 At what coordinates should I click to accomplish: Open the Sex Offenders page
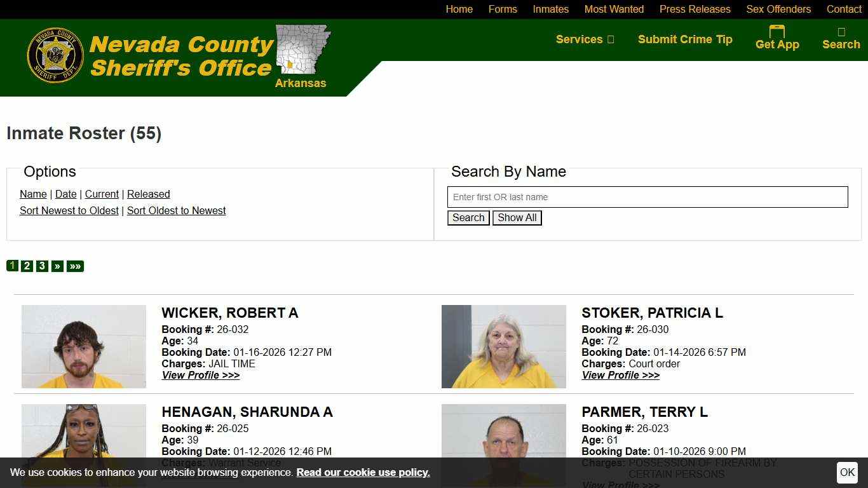[x=778, y=10]
